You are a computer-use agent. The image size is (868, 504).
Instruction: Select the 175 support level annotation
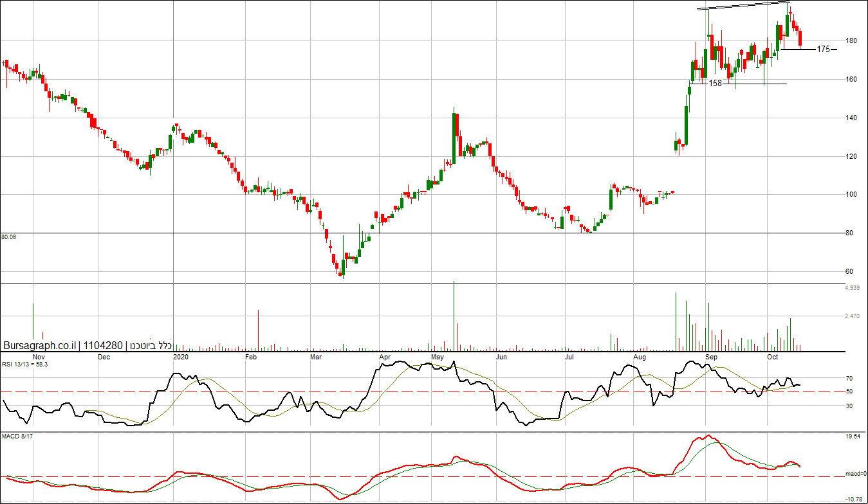pyautogui.click(x=823, y=49)
